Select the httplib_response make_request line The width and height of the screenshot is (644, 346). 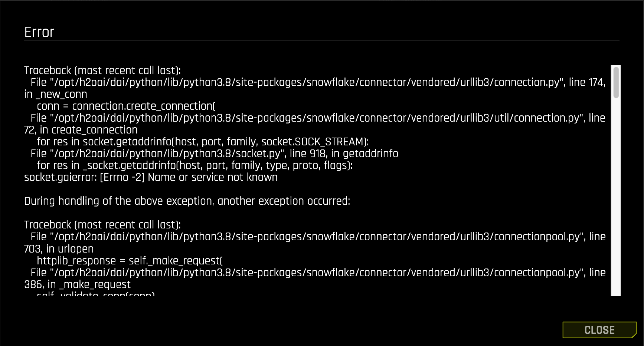(x=129, y=261)
